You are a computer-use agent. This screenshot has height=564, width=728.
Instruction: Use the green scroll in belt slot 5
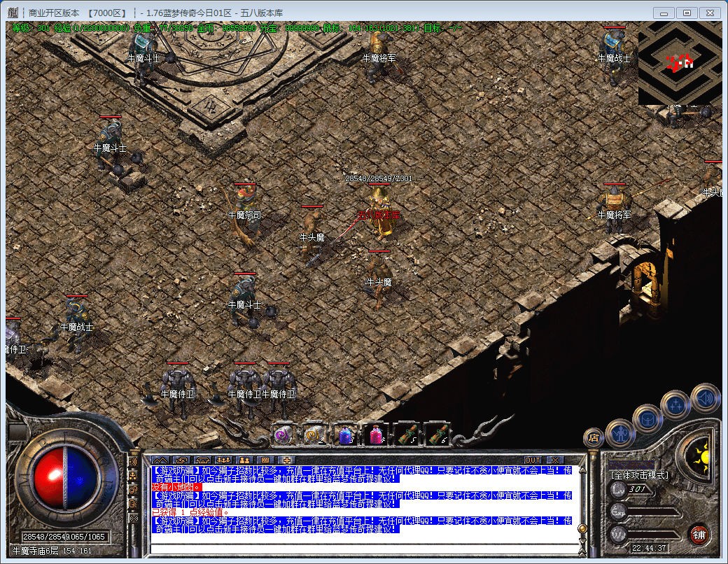pos(407,435)
